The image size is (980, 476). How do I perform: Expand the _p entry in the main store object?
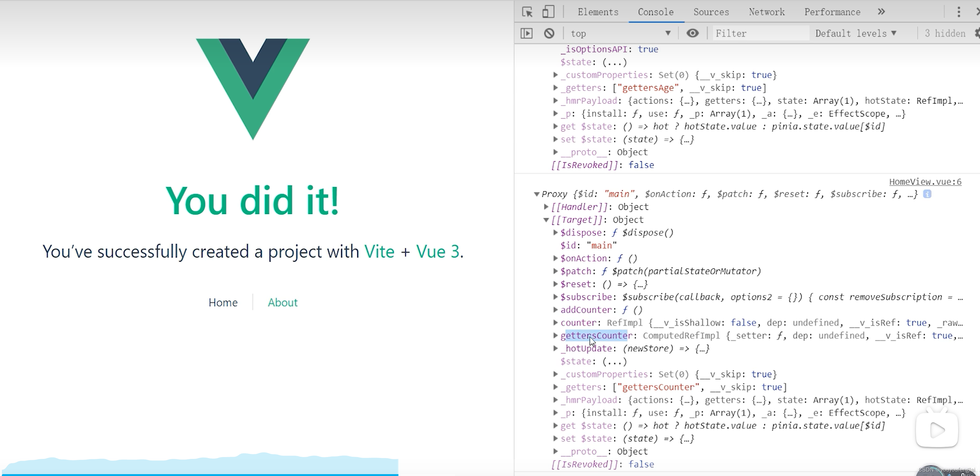point(556,413)
